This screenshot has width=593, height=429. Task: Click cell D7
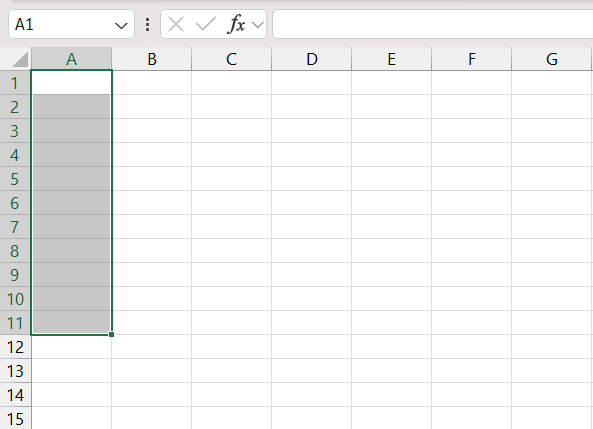click(x=312, y=227)
